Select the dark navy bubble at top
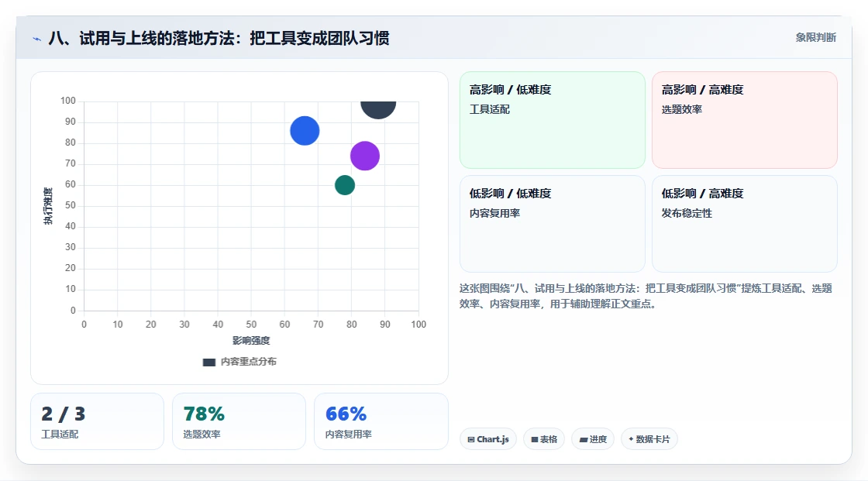Viewport: 868px width, 481px height. [x=378, y=109]
